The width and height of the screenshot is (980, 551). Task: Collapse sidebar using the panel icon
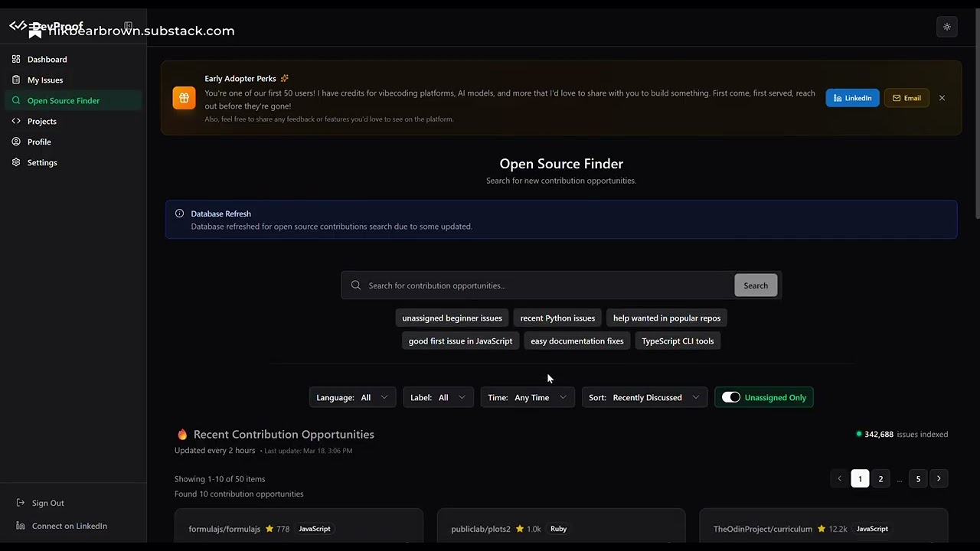click(x=129, y=25)
